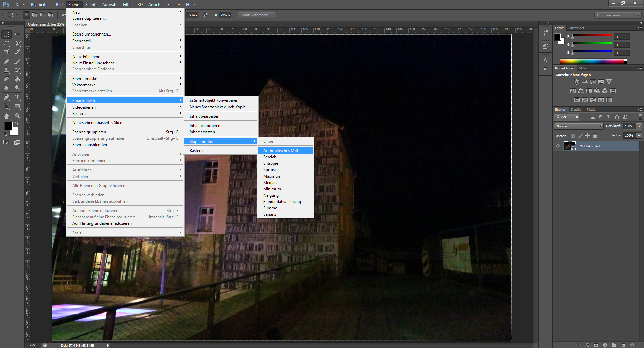Screen dimensions: 644x348
Task: Click the Kante verbessern button
Action: click(x=257, y=15)
